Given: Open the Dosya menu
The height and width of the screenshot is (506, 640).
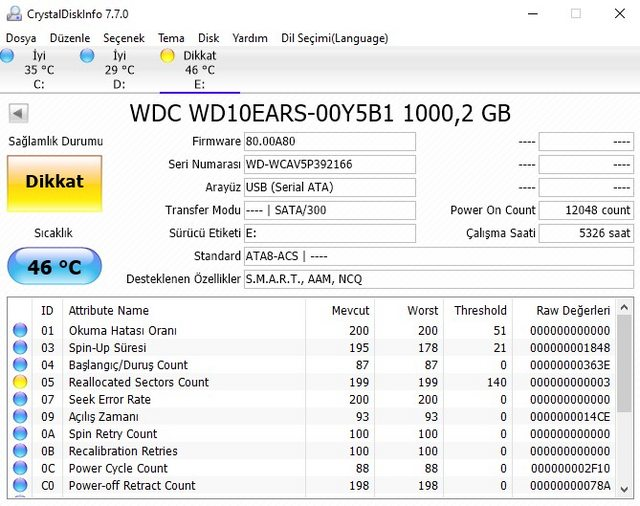Looking at the screenshot, I should [21, 38].
